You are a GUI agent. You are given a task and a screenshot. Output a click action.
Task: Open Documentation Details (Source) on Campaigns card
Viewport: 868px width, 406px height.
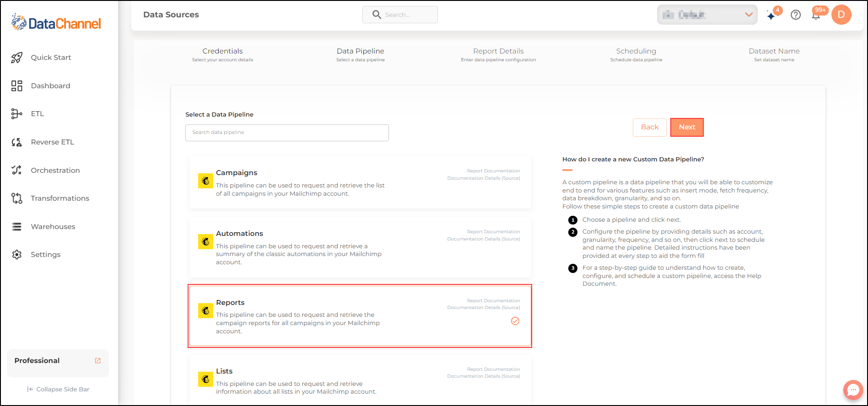[x=484, y=178]
